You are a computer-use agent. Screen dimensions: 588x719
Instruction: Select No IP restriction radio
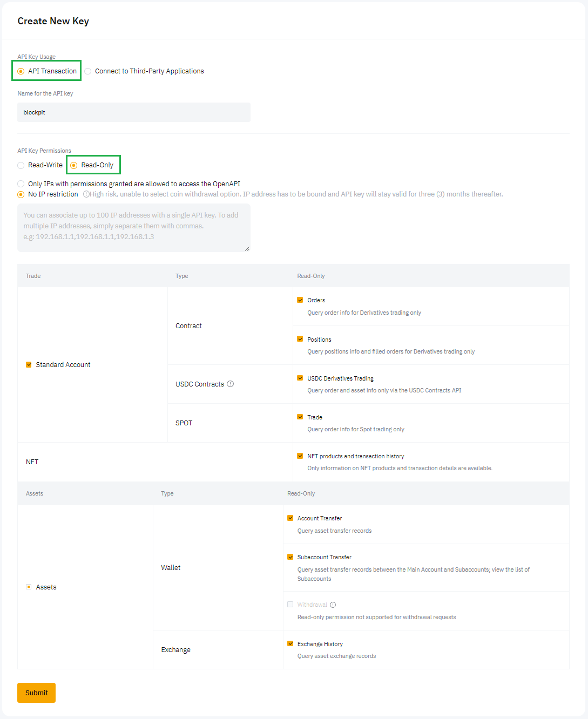21,194
